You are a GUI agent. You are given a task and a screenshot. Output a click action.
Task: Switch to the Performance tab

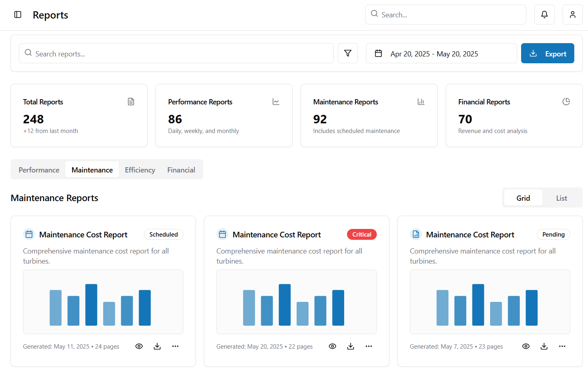coord(39,170)
